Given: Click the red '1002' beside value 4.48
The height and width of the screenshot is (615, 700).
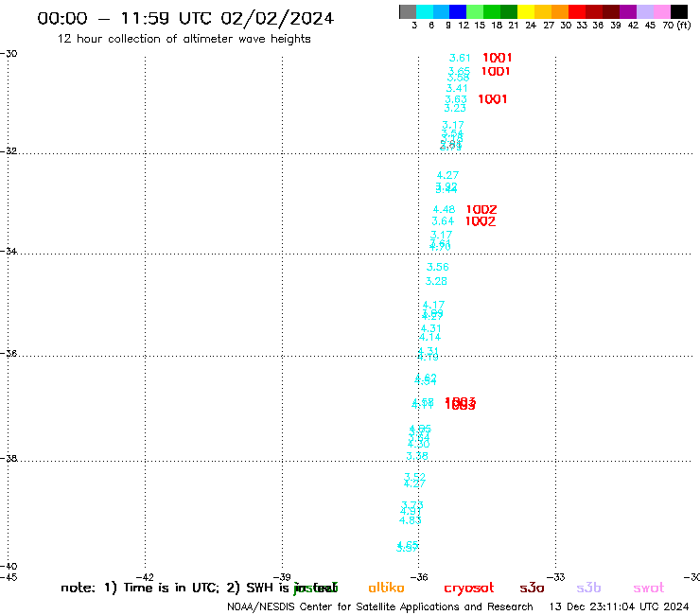Looking at the screenshot, I should [481, 209].
